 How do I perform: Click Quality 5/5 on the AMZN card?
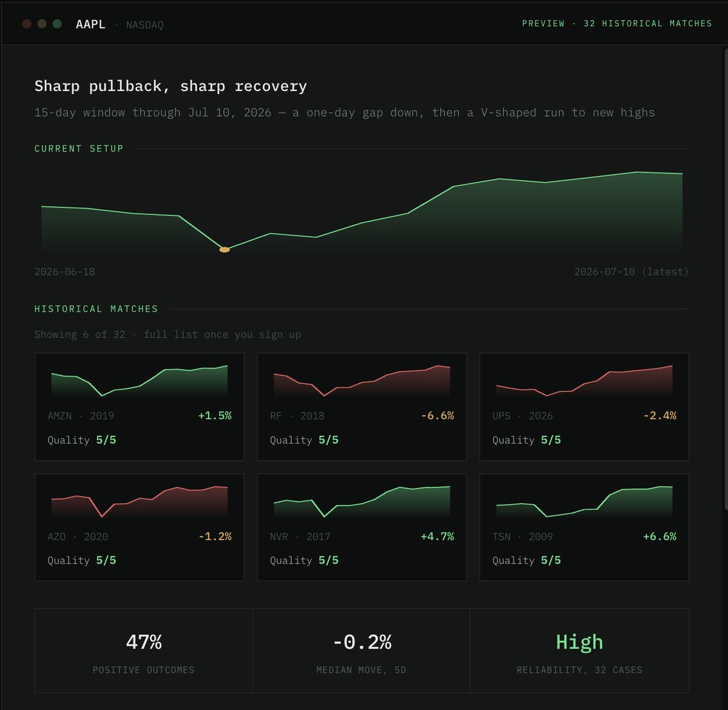click(x=82, y=440)
